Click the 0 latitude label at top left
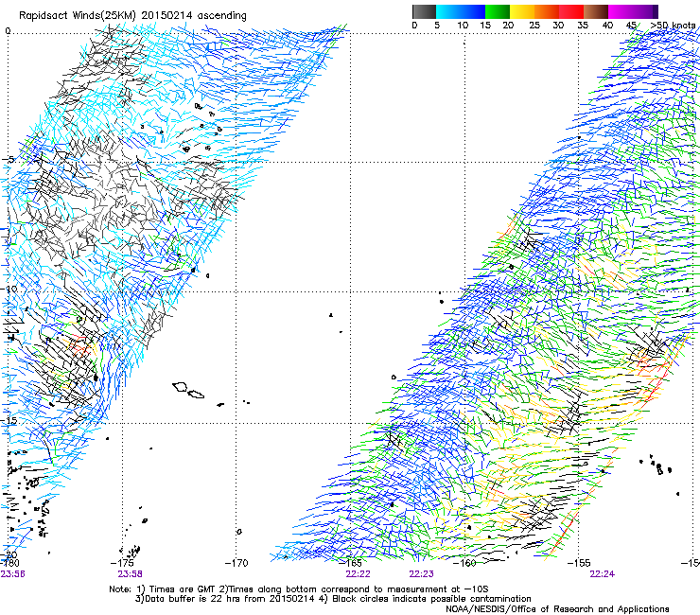The image size is (700, 615). (x=8, y=31)
